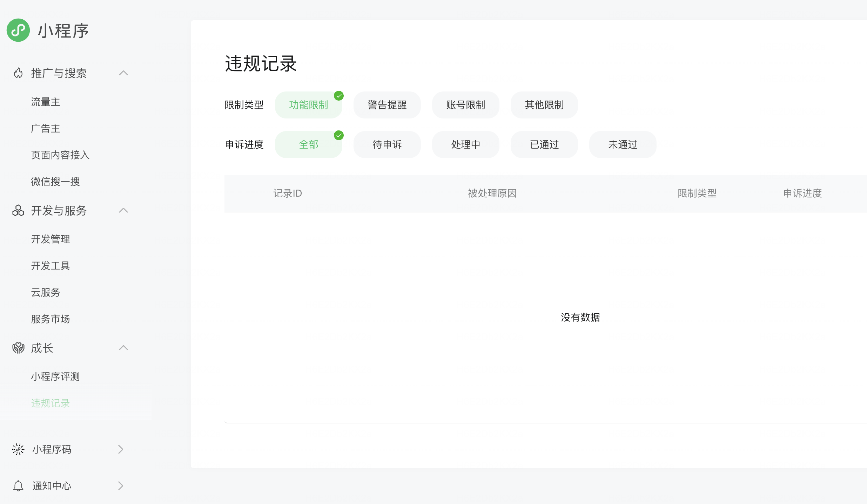This screenshot has width=867, height=504.
Task: Open 流量主 in the sidebar
Action: 46,102
